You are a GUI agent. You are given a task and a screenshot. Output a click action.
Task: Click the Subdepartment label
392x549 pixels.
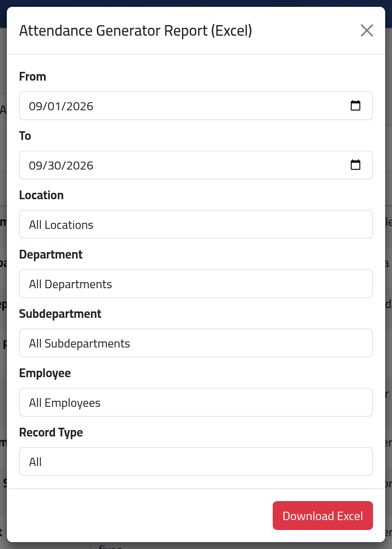coord(60,314)
